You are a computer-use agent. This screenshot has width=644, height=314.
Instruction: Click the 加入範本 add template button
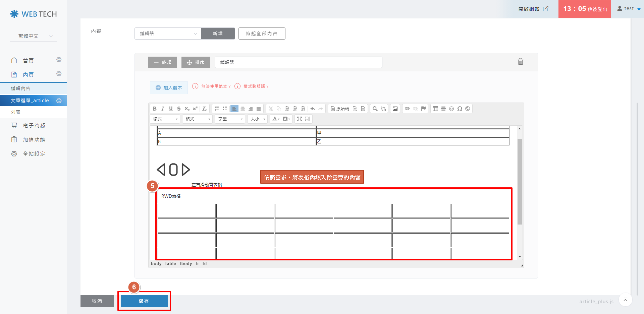point(169,88)
